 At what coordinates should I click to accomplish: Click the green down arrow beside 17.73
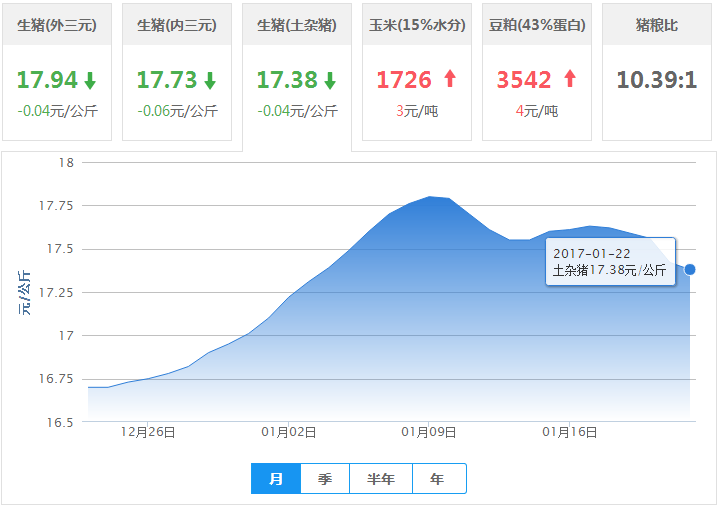tap(210, 81)
